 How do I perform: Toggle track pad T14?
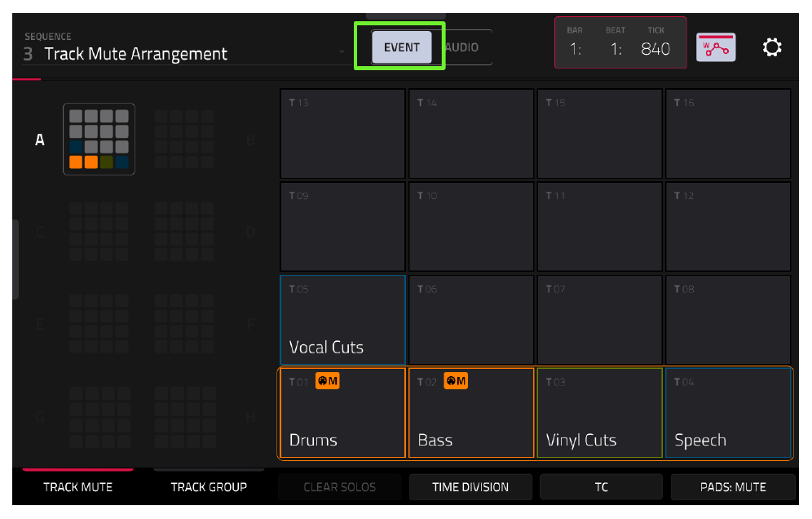(x=471, y=134)
